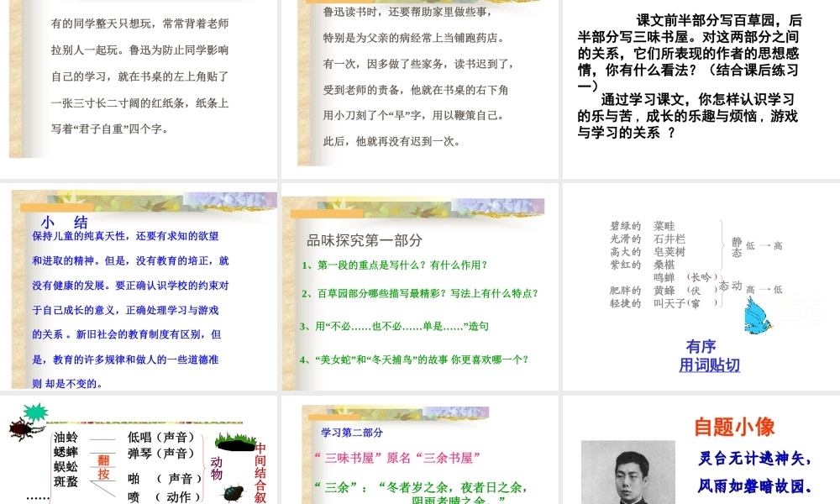The image size is (840, 504).
Task: Click the blue bird picture
Action: pos(758,317)
